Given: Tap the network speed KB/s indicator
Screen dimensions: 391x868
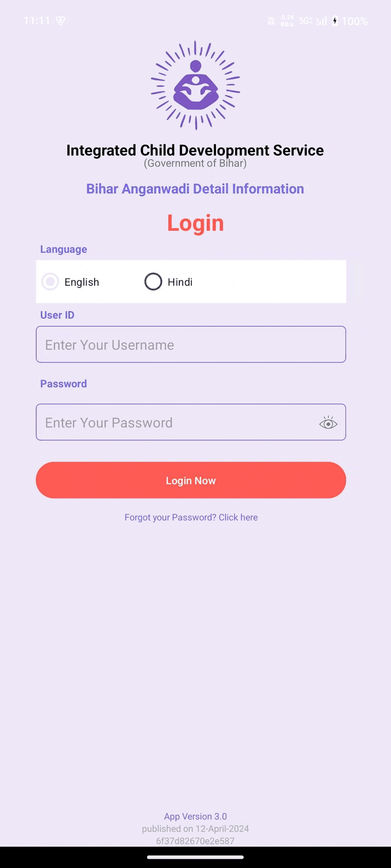Looking at the screenshot, I should 287,21.
